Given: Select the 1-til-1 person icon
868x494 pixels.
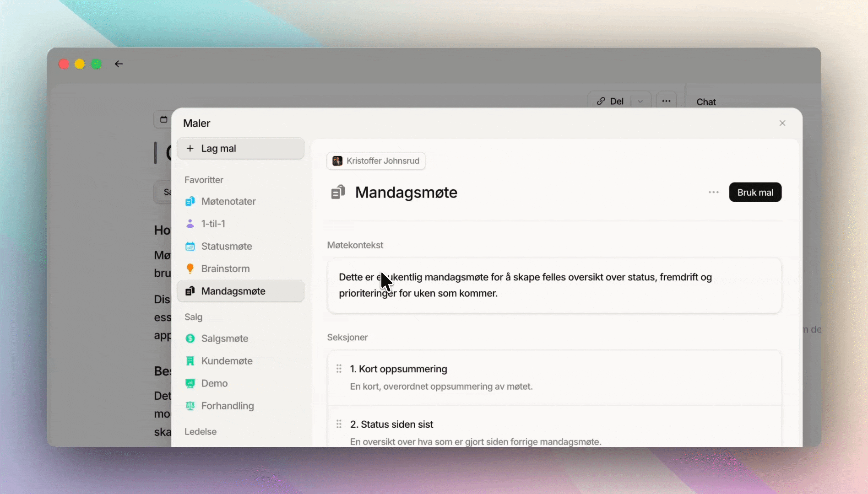Looking at the screenshot, I should (190, 224).
